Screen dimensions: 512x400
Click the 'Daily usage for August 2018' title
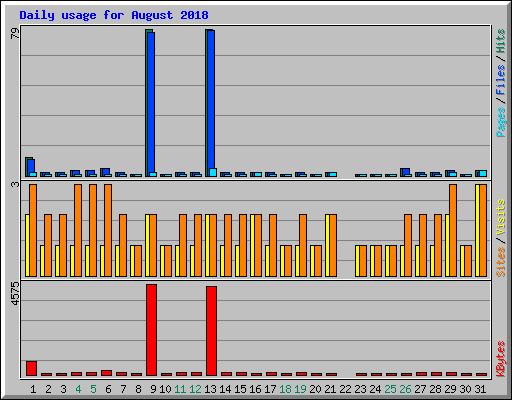(x=114, y=15)
